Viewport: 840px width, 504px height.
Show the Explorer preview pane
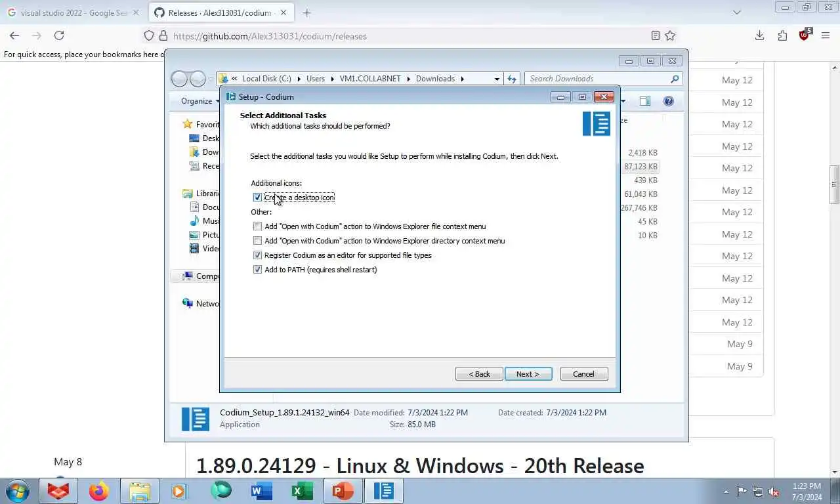click(645, 101)
